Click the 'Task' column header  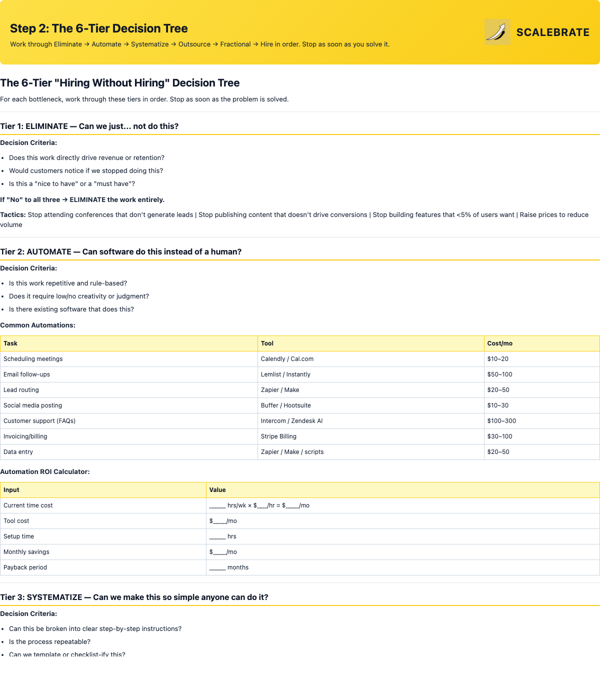tap(129, 343)
